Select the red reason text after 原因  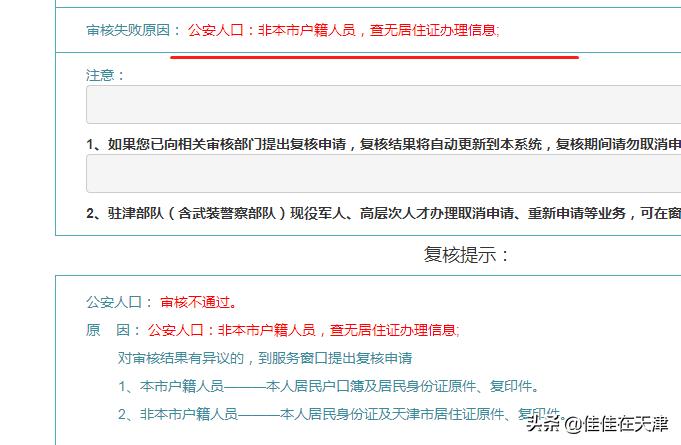[304, 330]
